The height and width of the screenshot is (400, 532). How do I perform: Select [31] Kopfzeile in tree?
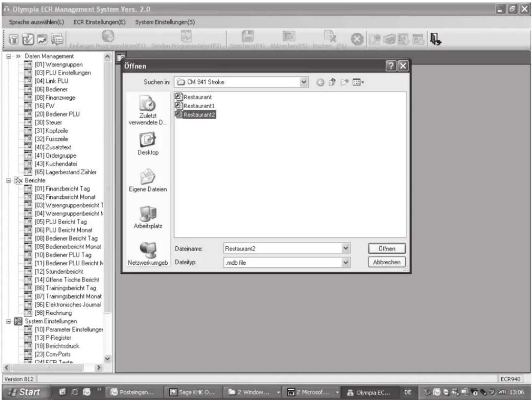pyautogui.click(x=52, y=131)
